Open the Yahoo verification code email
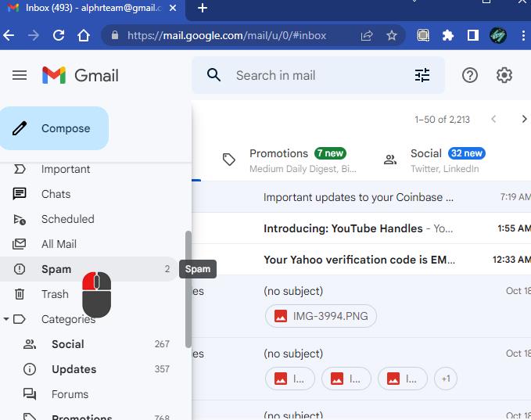The width and height of the screenshot is (531, 420). [361, 260]
